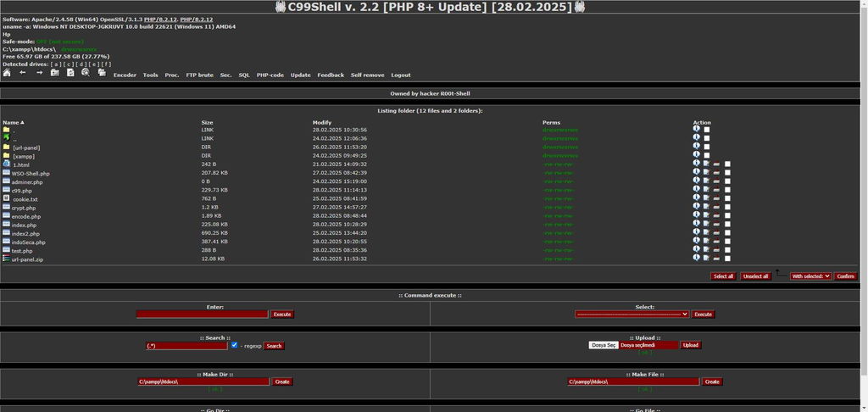Open the Encoder menu item

(125, 75)
